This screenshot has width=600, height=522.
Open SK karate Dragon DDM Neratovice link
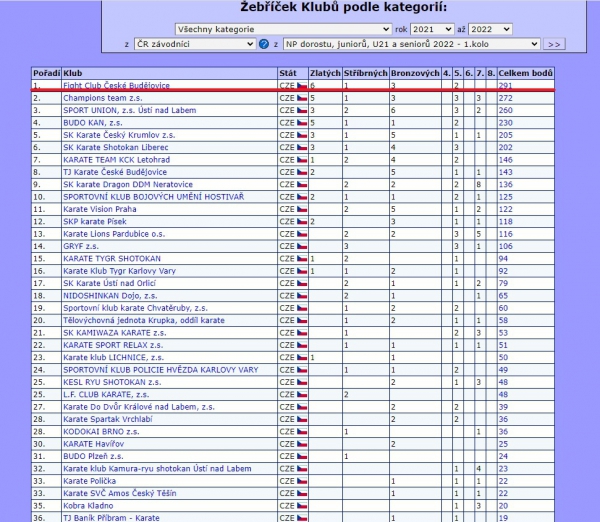pos(128,184)
